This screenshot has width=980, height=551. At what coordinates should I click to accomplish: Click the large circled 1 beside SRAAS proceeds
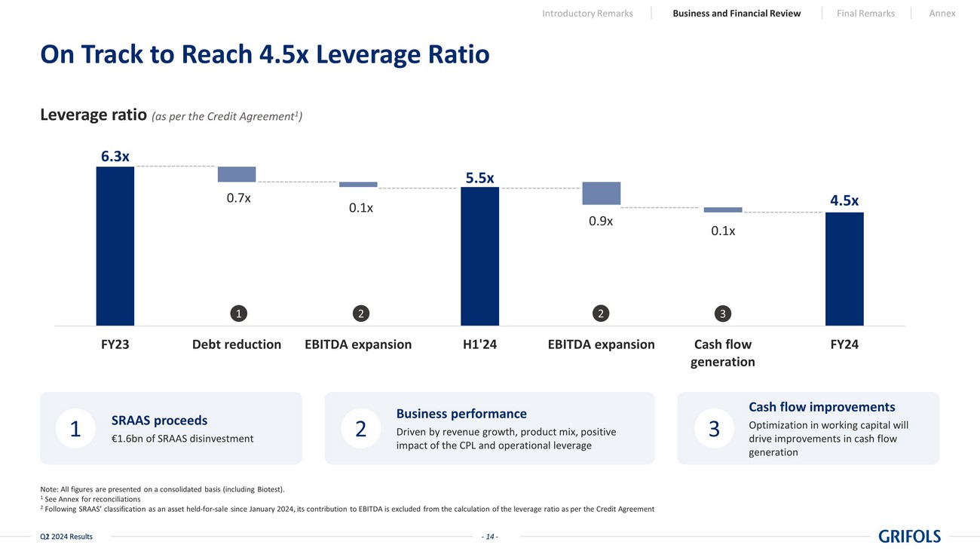pyautogui.click(x=75, y=428)
